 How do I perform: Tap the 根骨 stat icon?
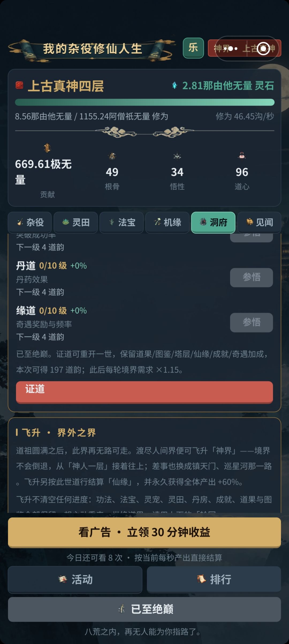coord(112,156)
